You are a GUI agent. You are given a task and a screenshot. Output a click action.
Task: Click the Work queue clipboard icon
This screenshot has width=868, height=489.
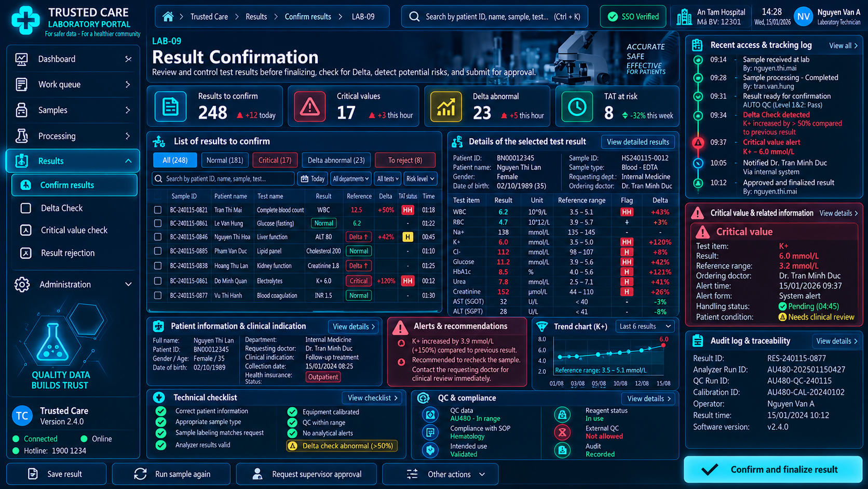pos(21,84)
